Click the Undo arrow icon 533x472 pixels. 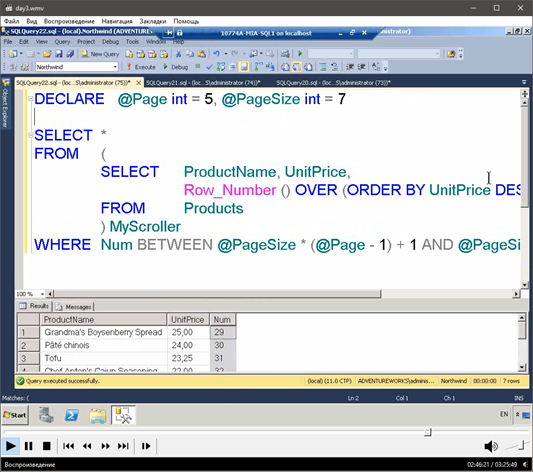pos(216,54)
